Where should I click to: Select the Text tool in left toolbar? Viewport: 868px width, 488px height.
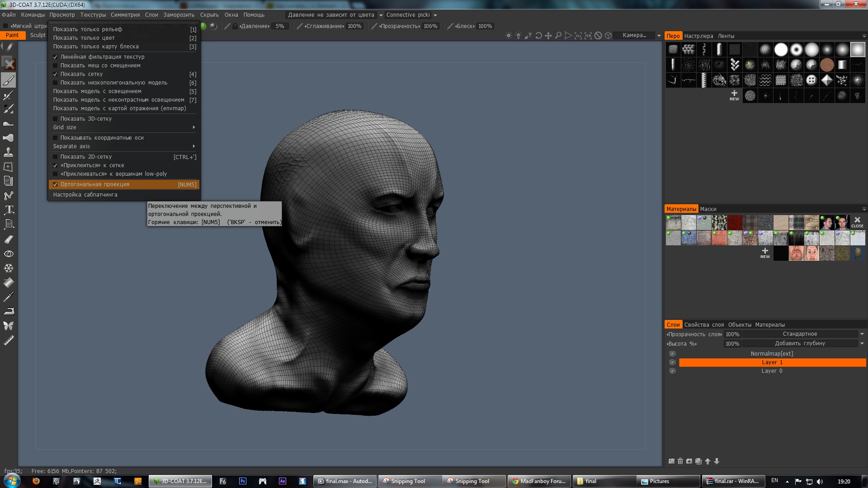tap(9, 210)
